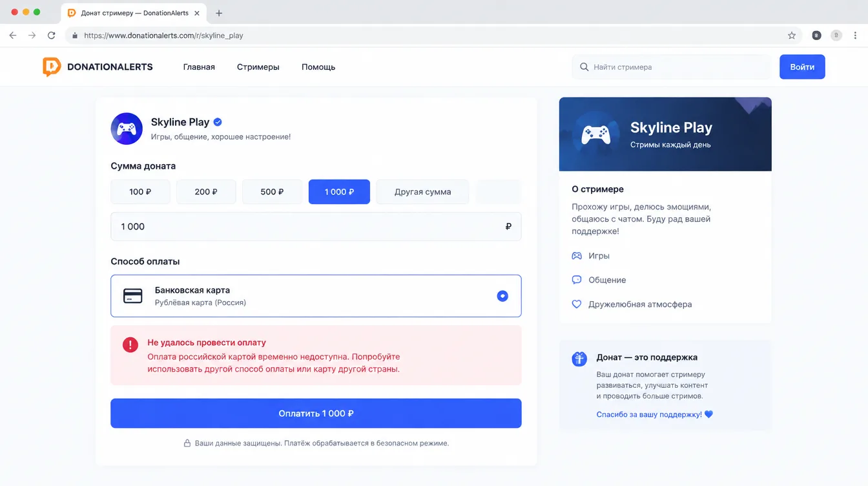Open the Помощь navigation item
The image size is (868, 486).
318,67
